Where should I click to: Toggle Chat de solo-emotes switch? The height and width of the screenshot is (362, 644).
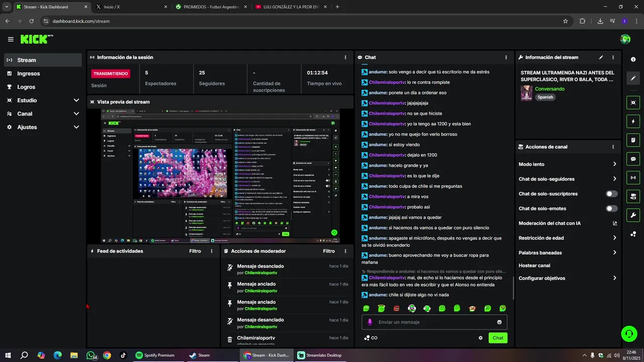coord(611,209)
